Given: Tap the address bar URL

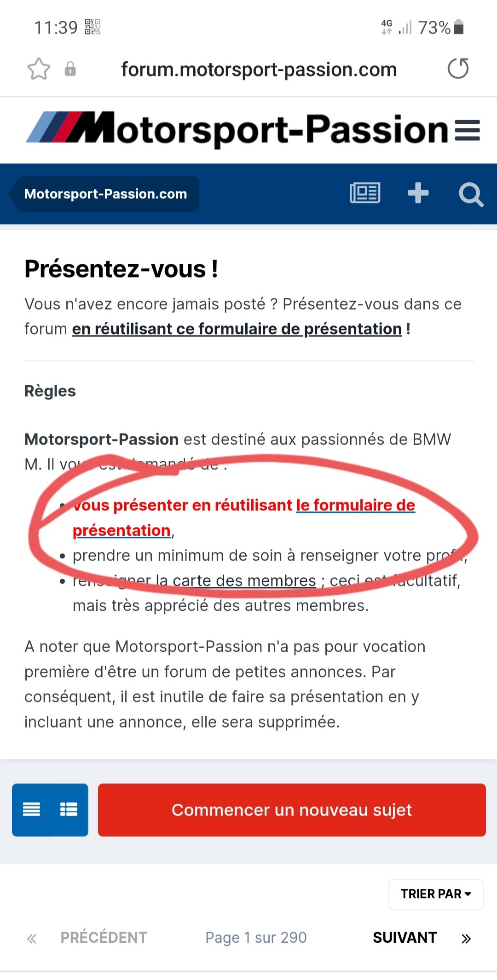Looking at the screenshot, I should tap(259, 70).
